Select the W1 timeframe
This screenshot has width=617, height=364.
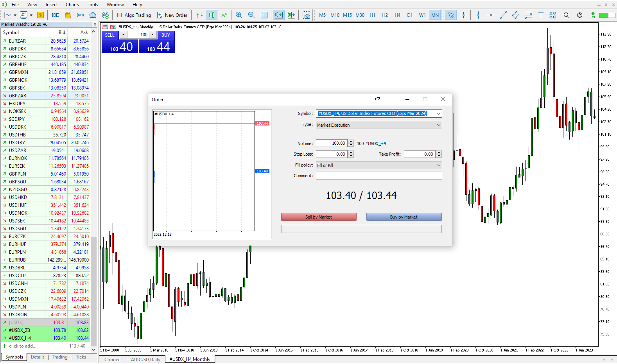coord(422,15)
